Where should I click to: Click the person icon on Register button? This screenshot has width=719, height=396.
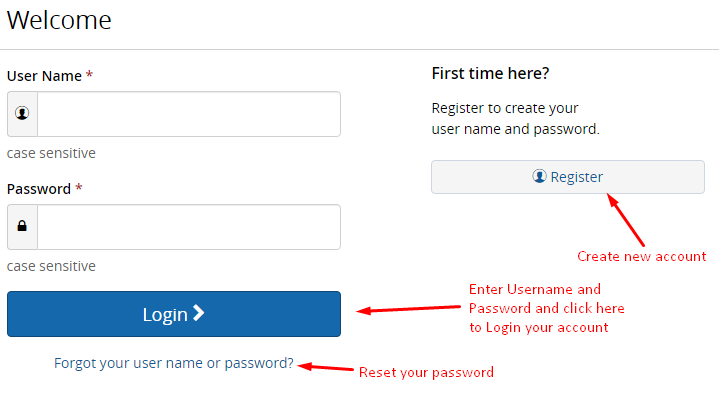pyautogui.click(x=539, y=176)
